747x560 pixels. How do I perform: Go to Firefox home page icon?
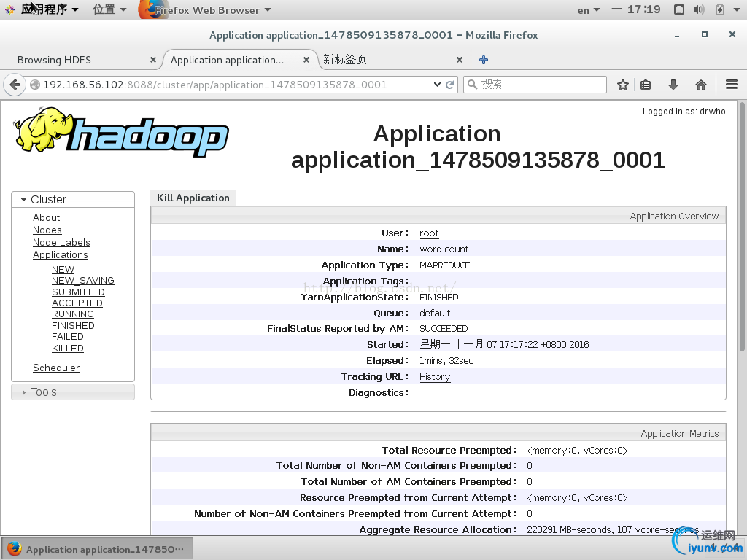pyautogui.click(x=701, y=85)
